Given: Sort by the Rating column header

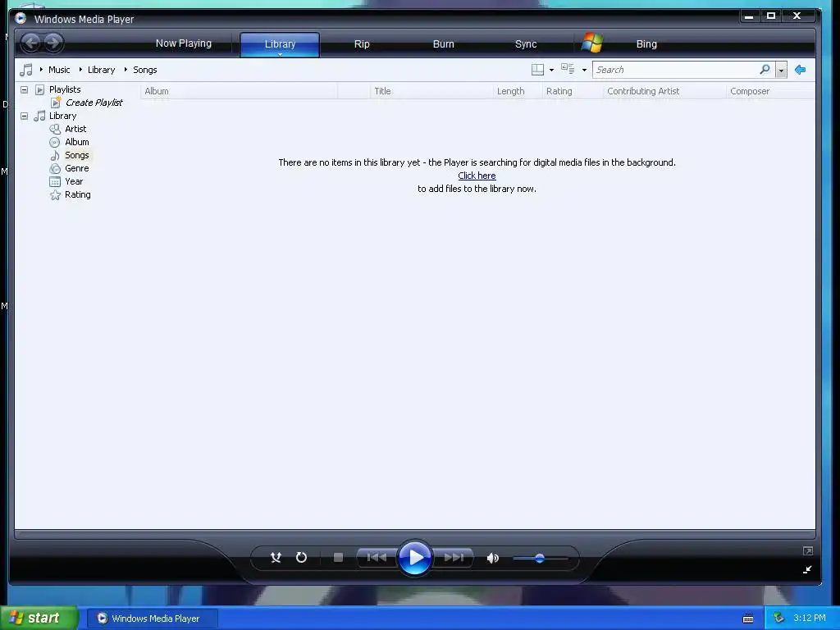Looking at the screenshot, I should pos(573,91).
